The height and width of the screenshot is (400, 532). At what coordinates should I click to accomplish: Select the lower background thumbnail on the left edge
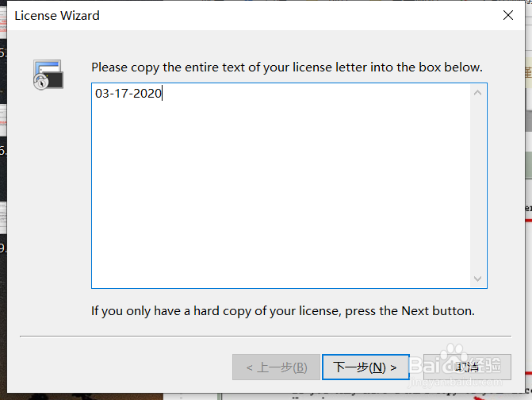(x=3, y=217)
